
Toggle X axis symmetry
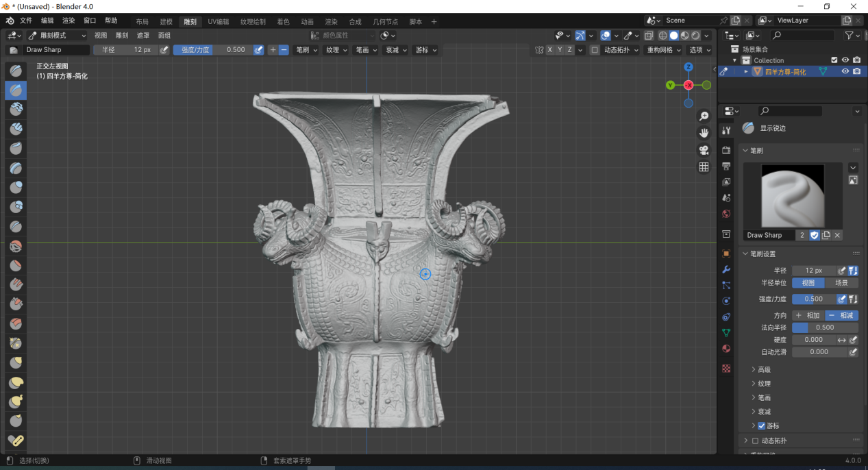pyautogui.click(x=549, y=50)
